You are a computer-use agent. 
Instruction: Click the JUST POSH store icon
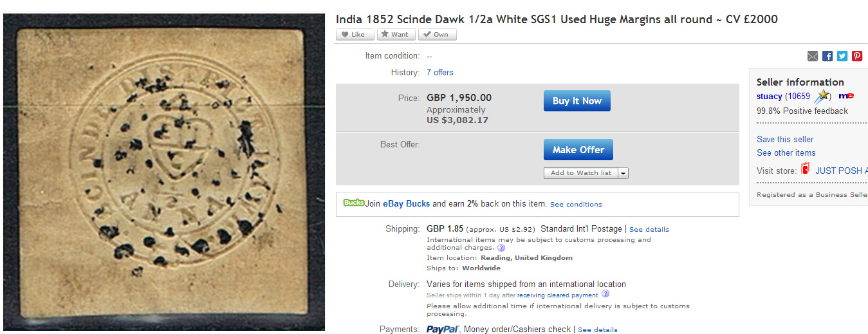[804, 170]
